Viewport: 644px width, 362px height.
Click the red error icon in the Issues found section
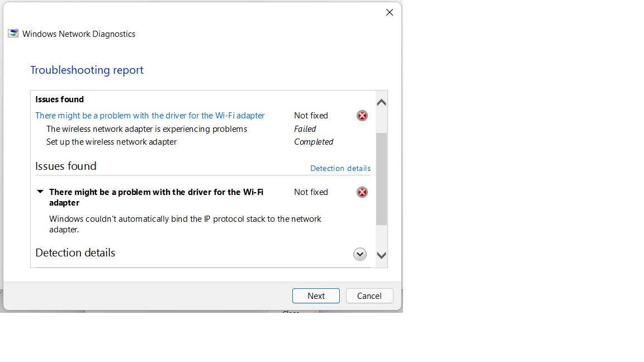coord(362,192)
